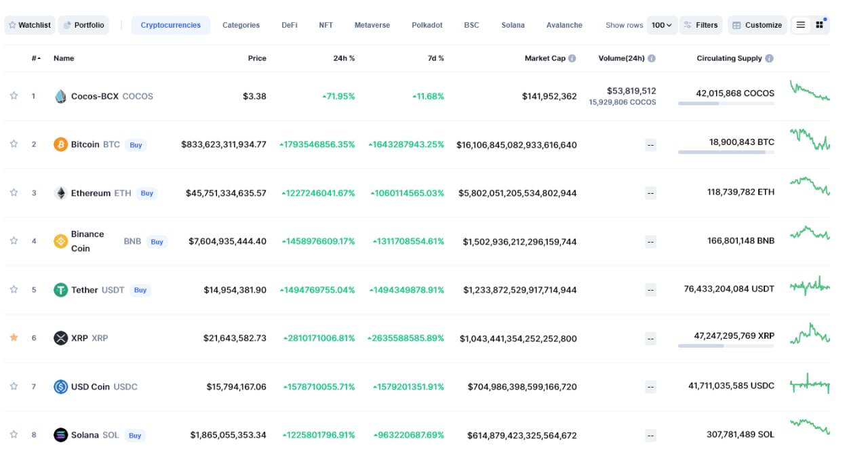
Task: Click the Solana logo icon
Action: click(x=60, y=435)
